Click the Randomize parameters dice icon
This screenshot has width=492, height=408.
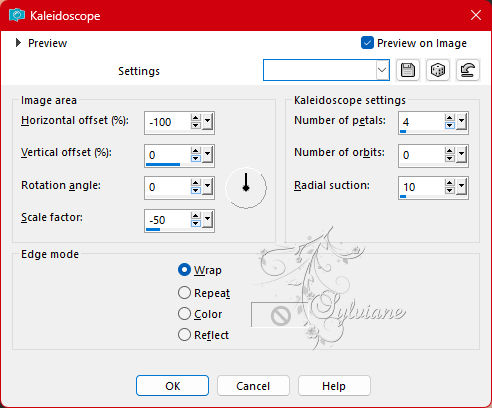(438, 70)
